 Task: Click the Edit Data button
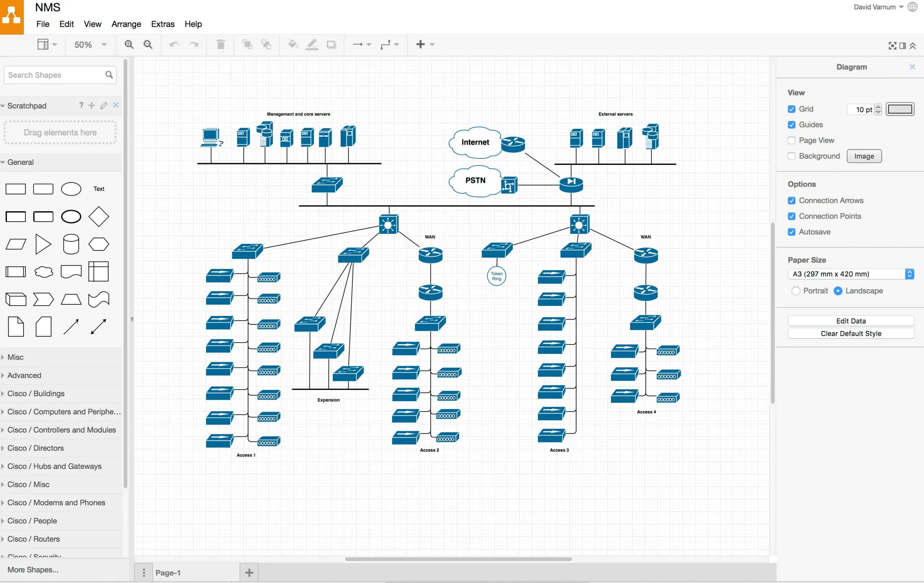point(850,321)
